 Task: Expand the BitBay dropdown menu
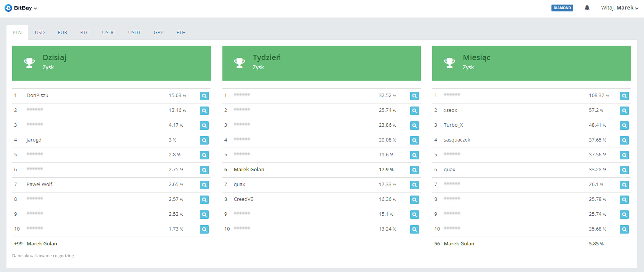pyautogui.click(x=35, y=8)
